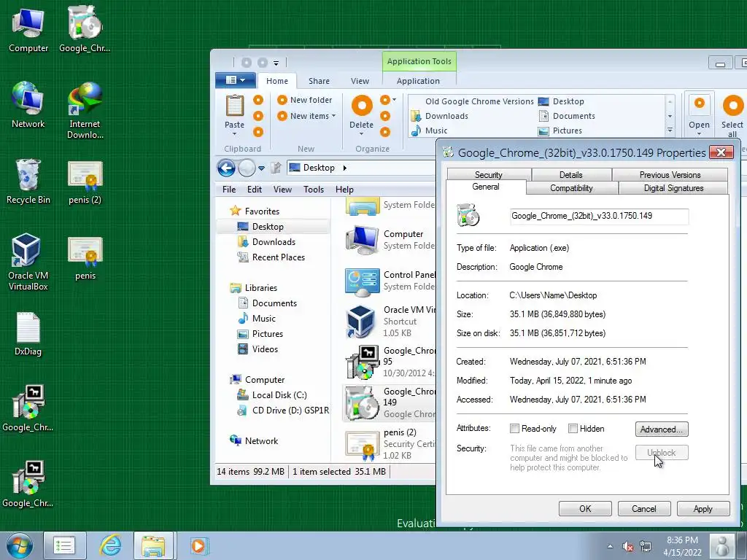Viewport: 747px width, 560px height.
Task: Click the file name field in Properties
Action: (600, 216)
